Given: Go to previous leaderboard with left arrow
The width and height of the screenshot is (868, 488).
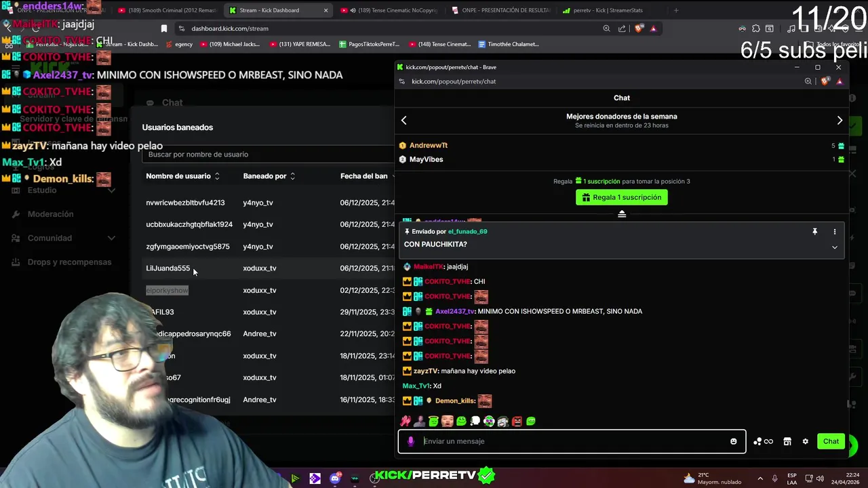Looking at the screenshot, I should tap(404, 121).
